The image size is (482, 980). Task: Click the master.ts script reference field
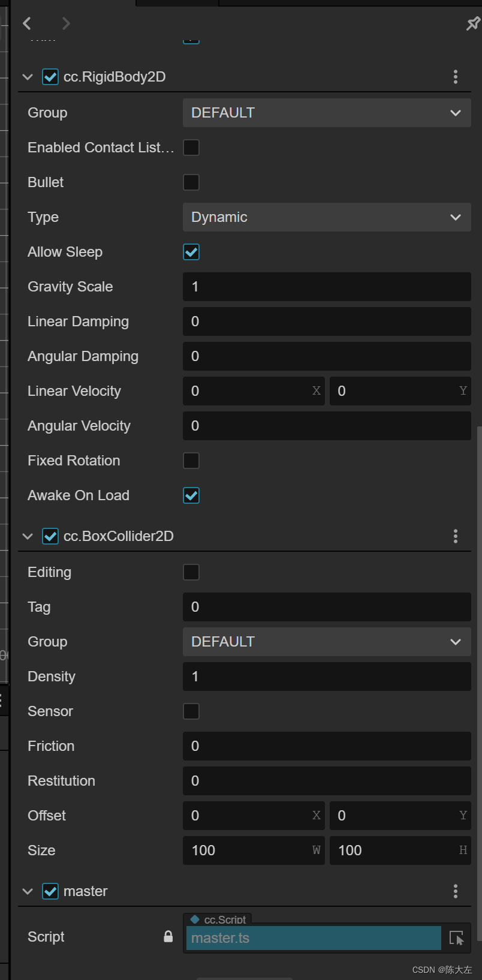314,938
